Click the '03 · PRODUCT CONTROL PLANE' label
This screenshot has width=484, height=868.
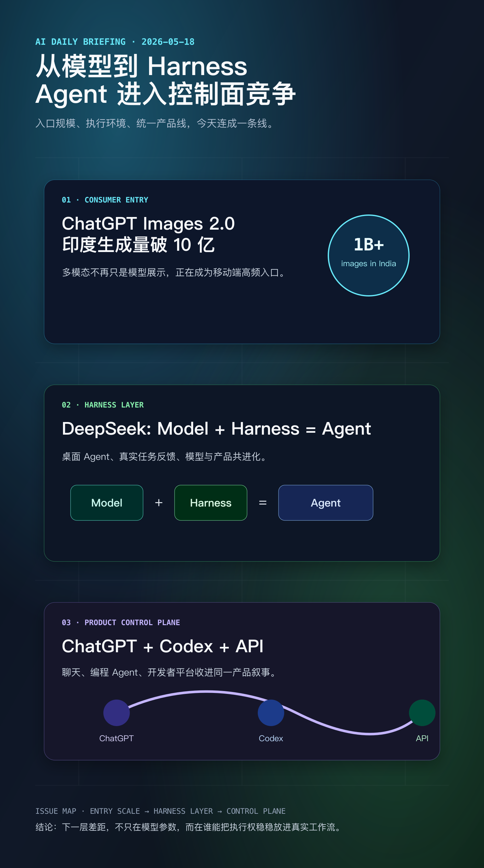click(x=121, y=622)
